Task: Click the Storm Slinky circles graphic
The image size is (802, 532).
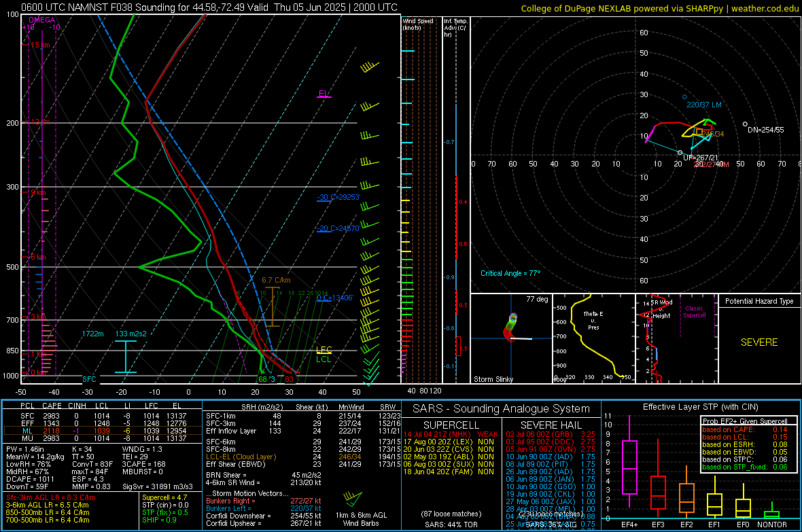Action: point(511,328)
